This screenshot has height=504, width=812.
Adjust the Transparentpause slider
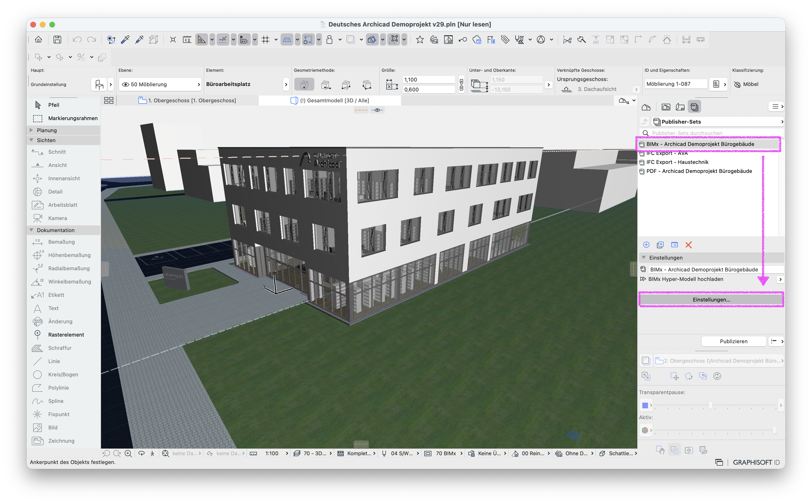[x=710, y=405]
